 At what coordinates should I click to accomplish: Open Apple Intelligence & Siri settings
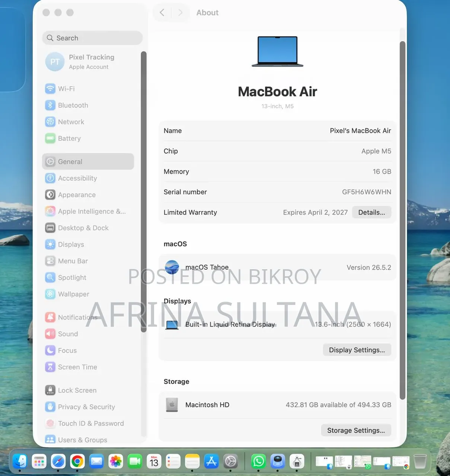tap(88, 211)
